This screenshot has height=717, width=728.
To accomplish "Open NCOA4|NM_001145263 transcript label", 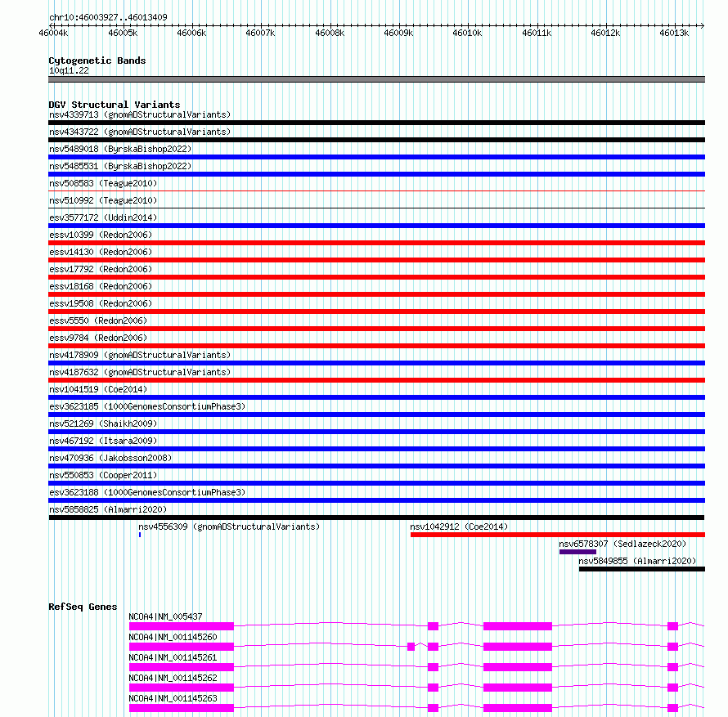I will click(173, 698).
